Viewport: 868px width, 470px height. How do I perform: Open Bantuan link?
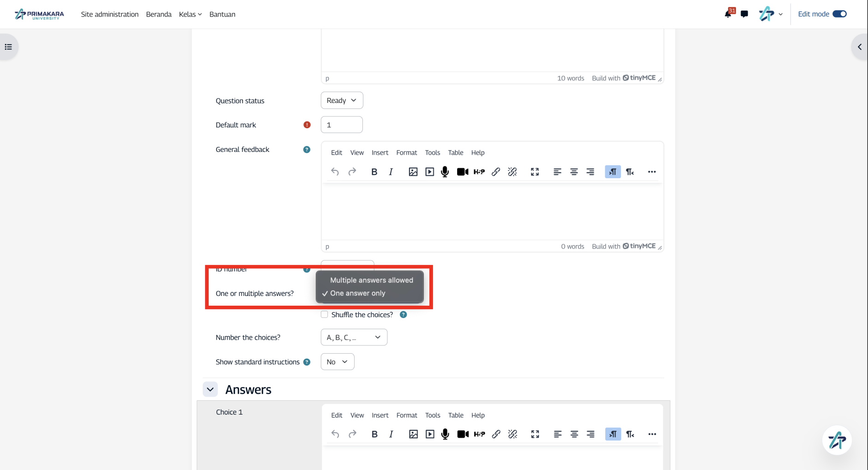pos(223,14)
